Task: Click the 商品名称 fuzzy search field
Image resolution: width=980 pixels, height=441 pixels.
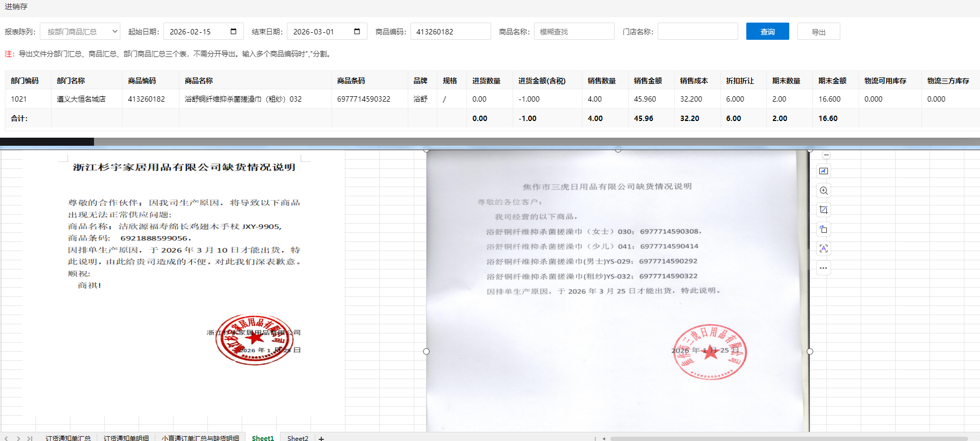Action: 574,32
